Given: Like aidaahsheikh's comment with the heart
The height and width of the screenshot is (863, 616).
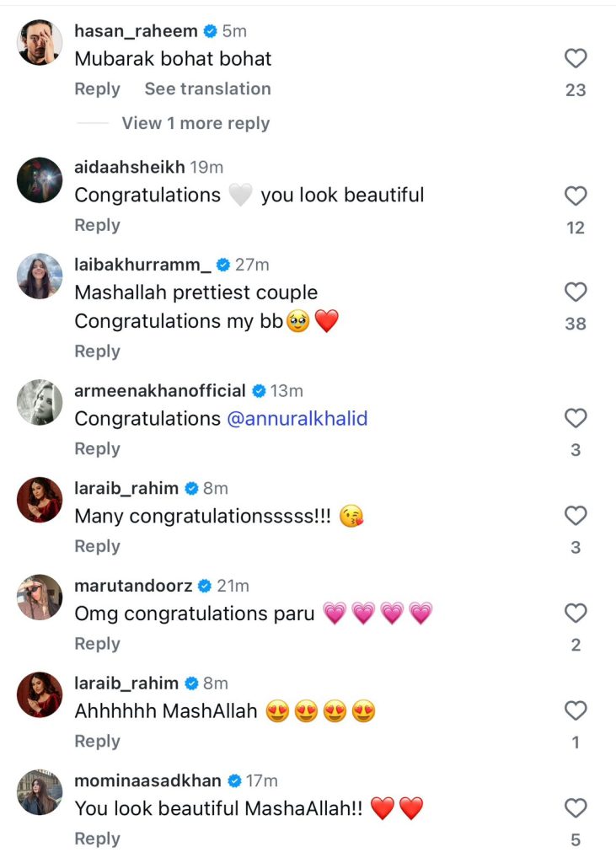Looking at the screenshot, I should (575, 196).
